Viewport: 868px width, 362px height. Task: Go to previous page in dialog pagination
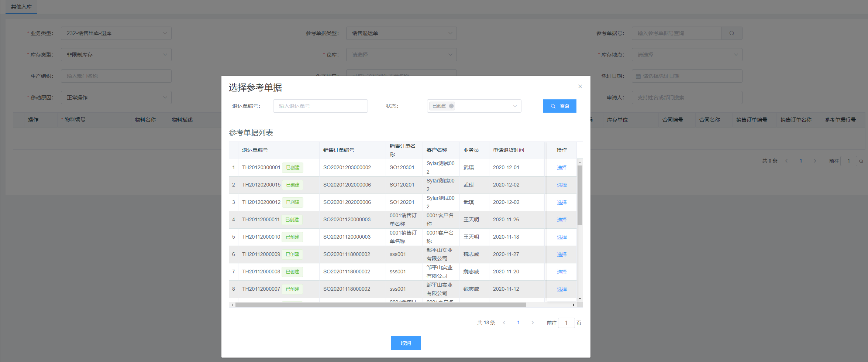(504, 323)
